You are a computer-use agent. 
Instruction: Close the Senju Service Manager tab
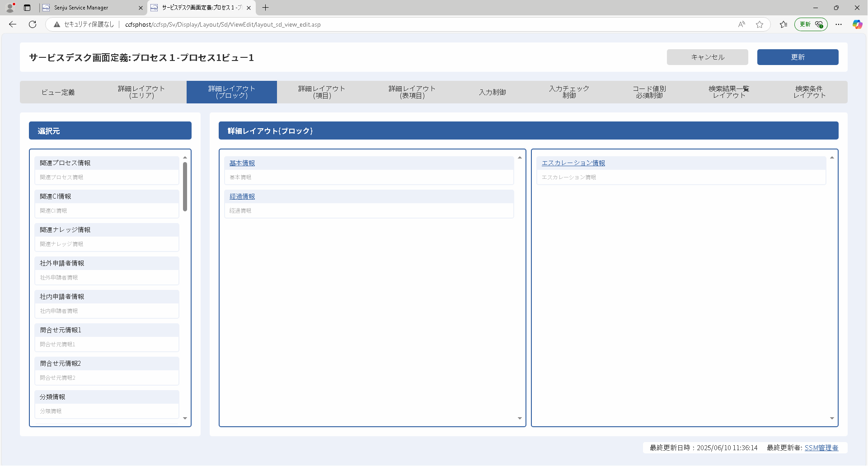pos(141,8)
